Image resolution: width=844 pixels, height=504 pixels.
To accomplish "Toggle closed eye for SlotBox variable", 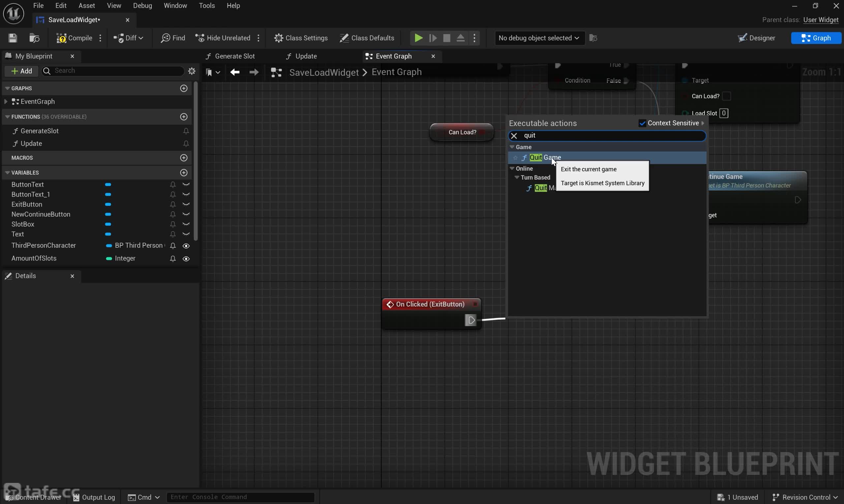I will pyautogui.click(x=186, y=224).
